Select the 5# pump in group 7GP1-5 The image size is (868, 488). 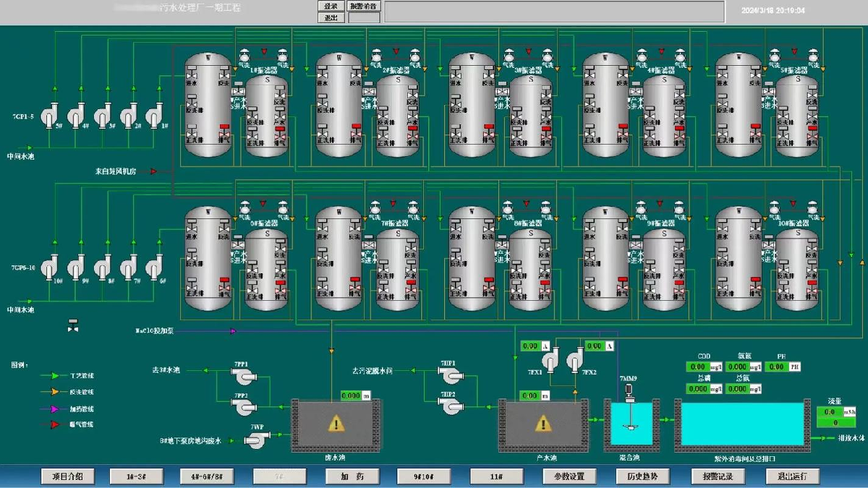coord(49,115)
